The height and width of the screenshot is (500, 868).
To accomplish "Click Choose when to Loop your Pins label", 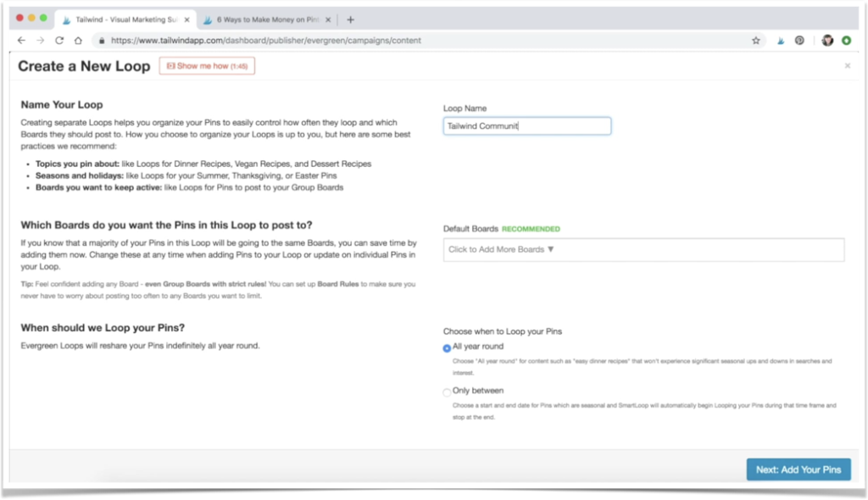I will click(503, 331).
